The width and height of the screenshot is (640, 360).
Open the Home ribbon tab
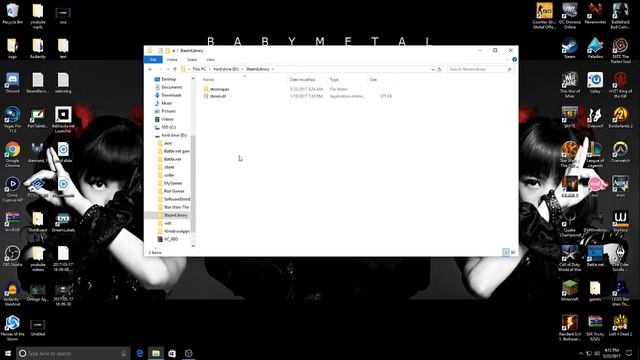point(172,60)
